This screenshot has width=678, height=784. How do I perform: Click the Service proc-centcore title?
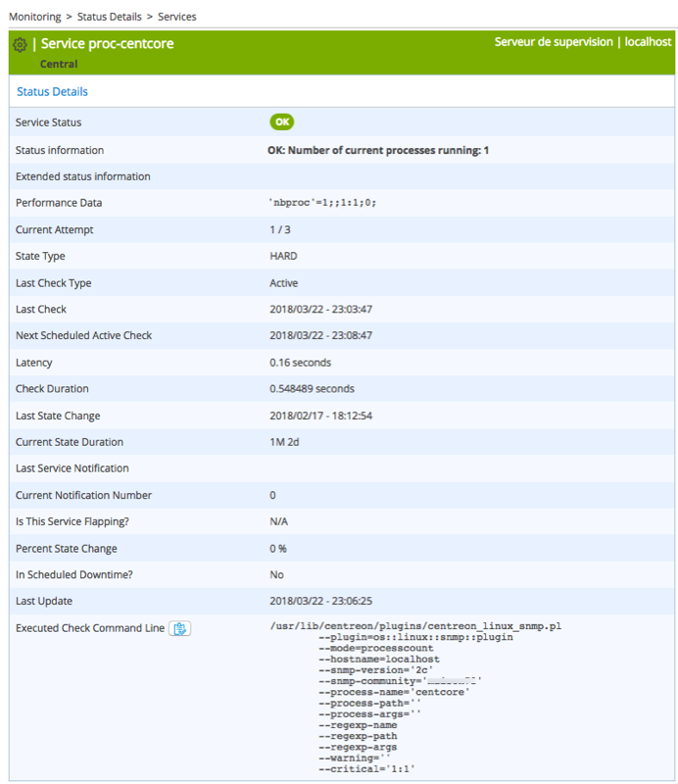tap(107, 44)
